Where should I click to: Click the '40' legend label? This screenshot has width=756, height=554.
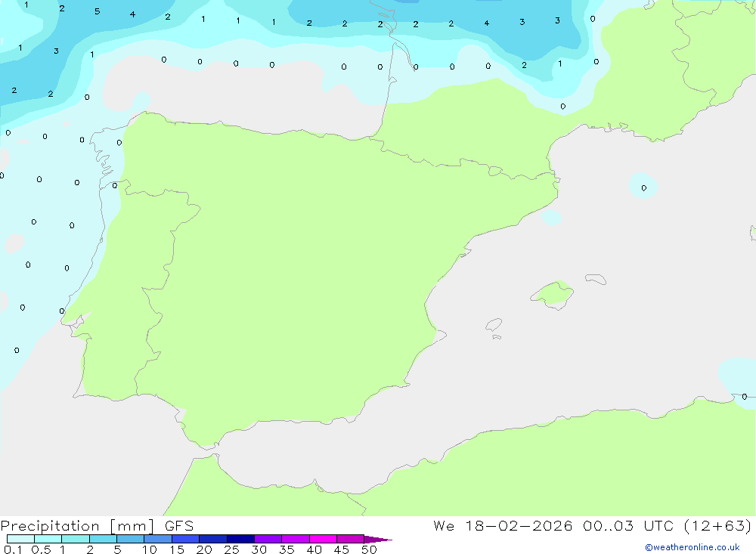pyautogui.click(x=314, y=549)
